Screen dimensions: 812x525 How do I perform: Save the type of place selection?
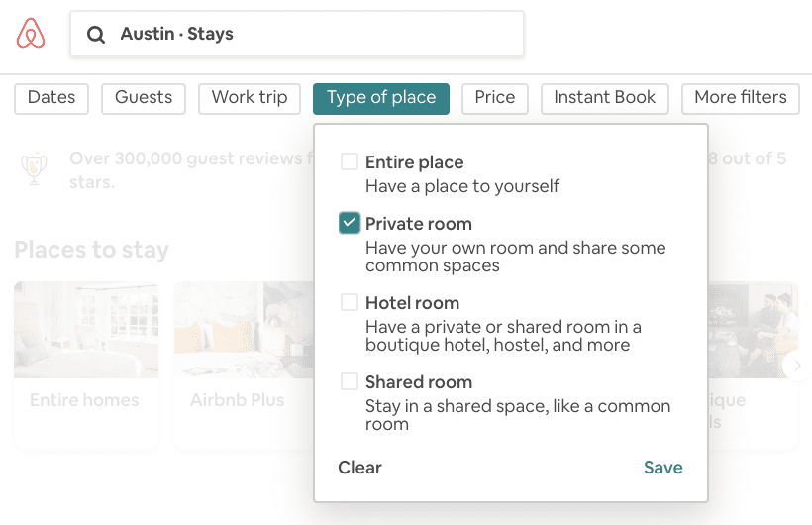click(x=663, y=468)
